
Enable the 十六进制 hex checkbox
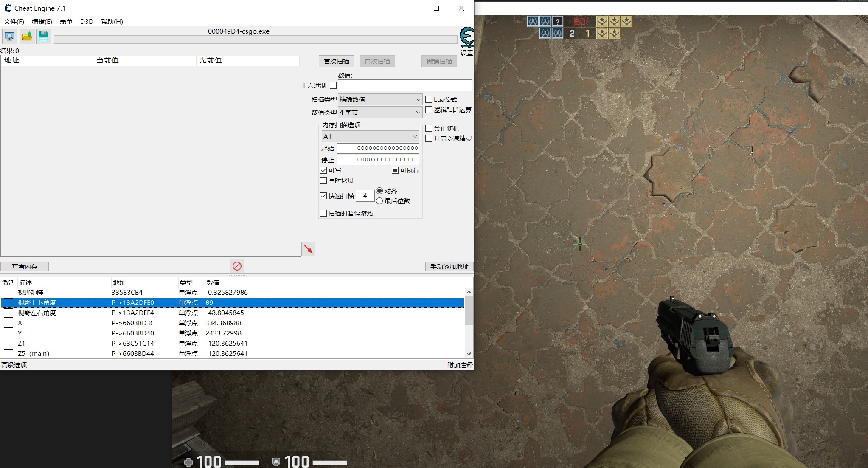point(333,85)
